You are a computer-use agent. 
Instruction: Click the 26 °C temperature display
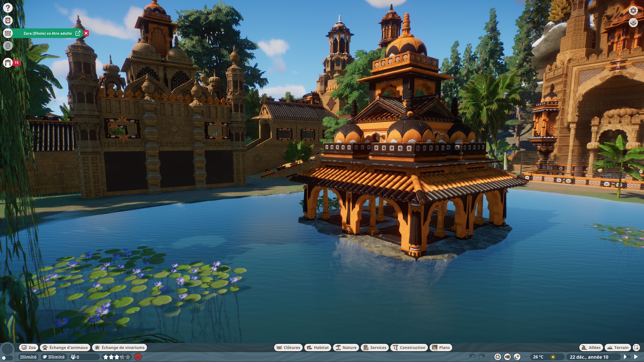click(538, 357)
